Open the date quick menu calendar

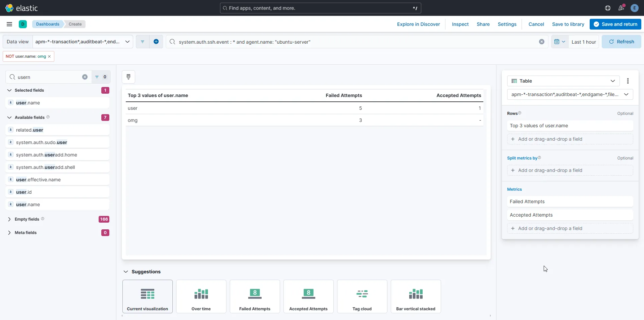[559, 42]
